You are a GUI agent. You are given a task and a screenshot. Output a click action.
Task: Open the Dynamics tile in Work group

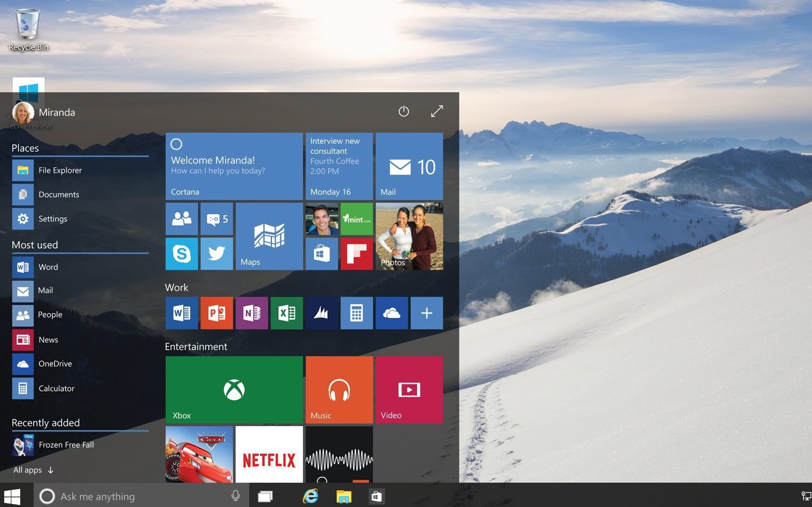322,313
